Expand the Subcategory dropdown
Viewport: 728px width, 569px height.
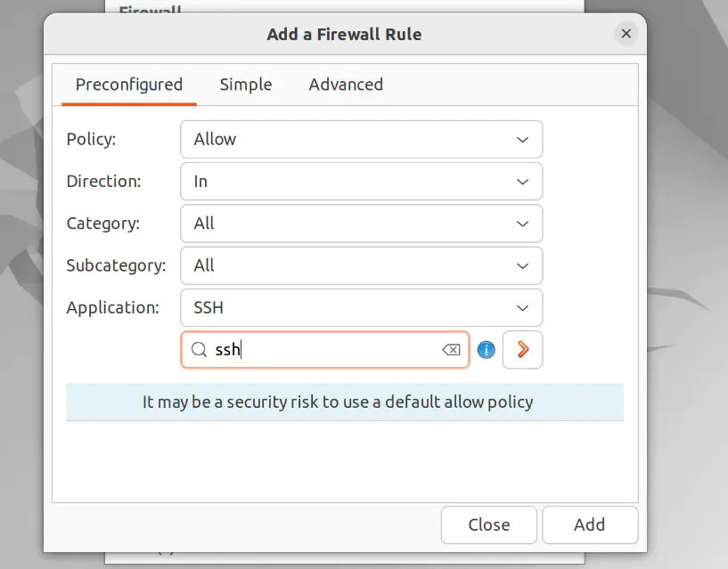361,265
